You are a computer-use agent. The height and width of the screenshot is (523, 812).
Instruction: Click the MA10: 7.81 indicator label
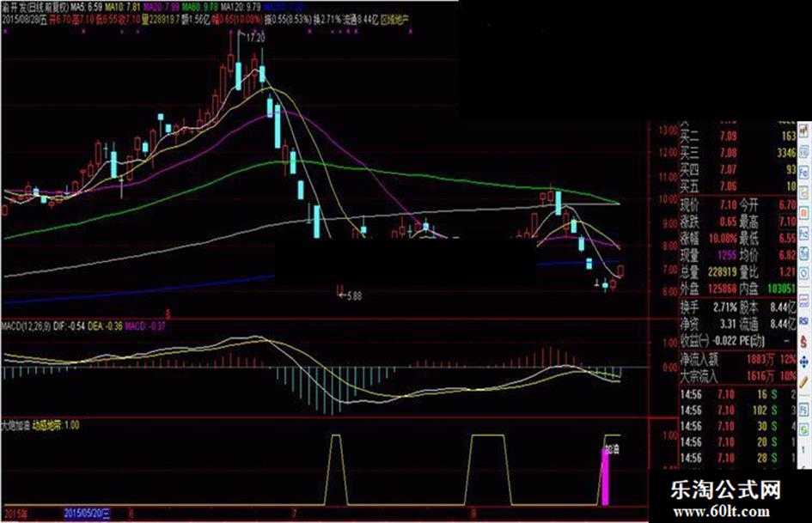click(x=122, y=7)
